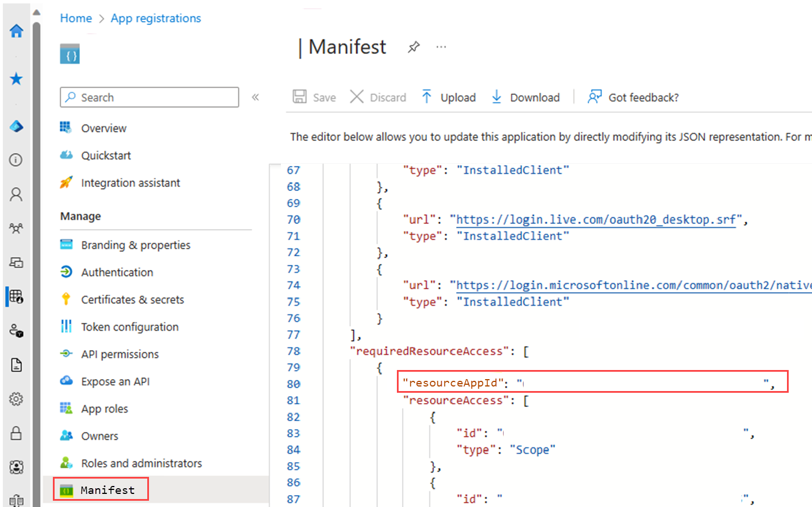This screenshot has height=507, width=812.
Task: Upload a manifest file
Action: point(449,97)
